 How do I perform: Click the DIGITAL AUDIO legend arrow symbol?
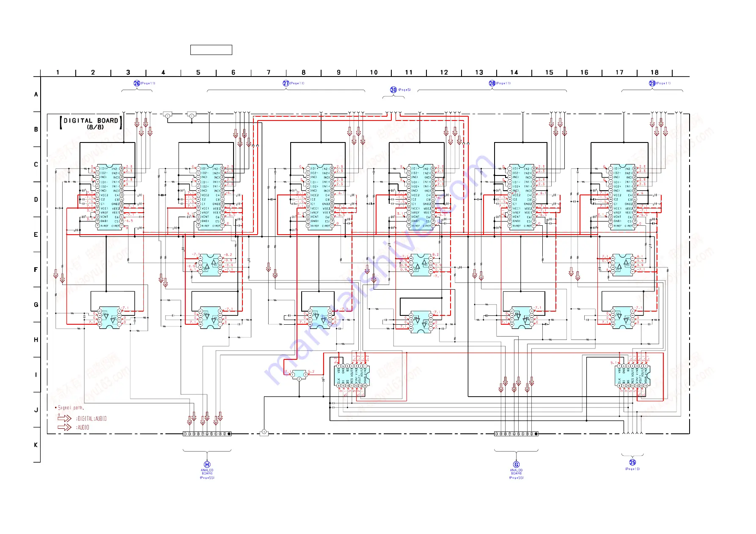65,418
